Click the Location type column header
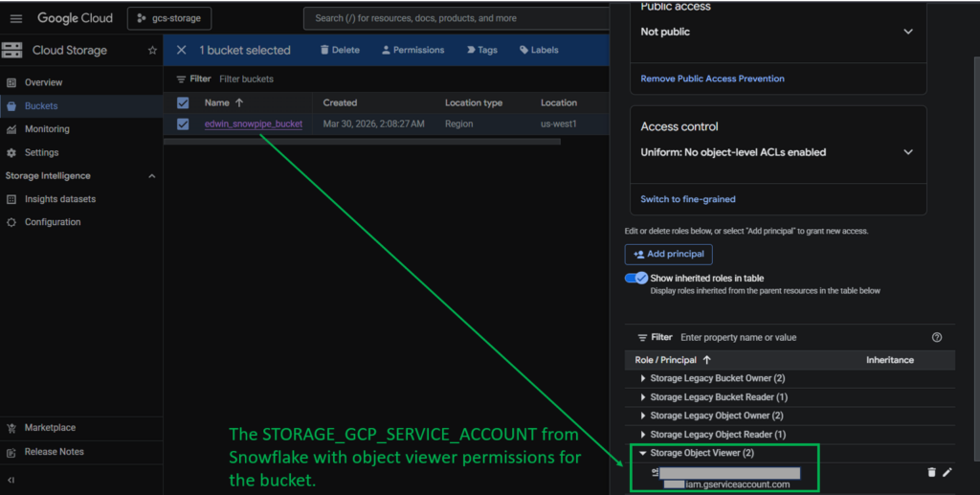This screenshot has height=495, width=980. (473, 102)
